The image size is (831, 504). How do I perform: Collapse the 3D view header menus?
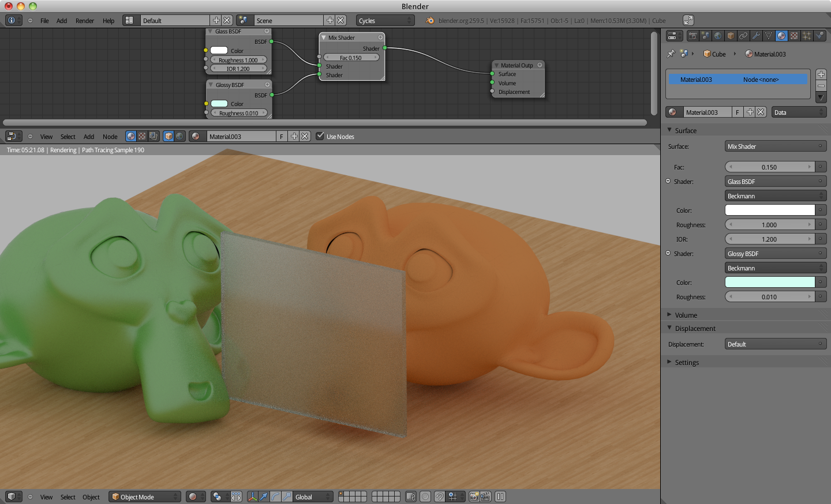30,497
